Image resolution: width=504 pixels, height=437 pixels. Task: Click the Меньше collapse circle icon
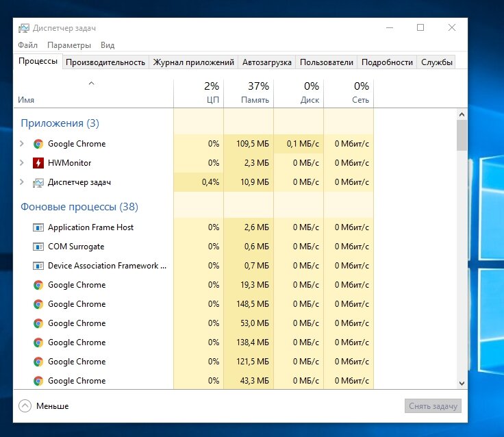[25, 405]
